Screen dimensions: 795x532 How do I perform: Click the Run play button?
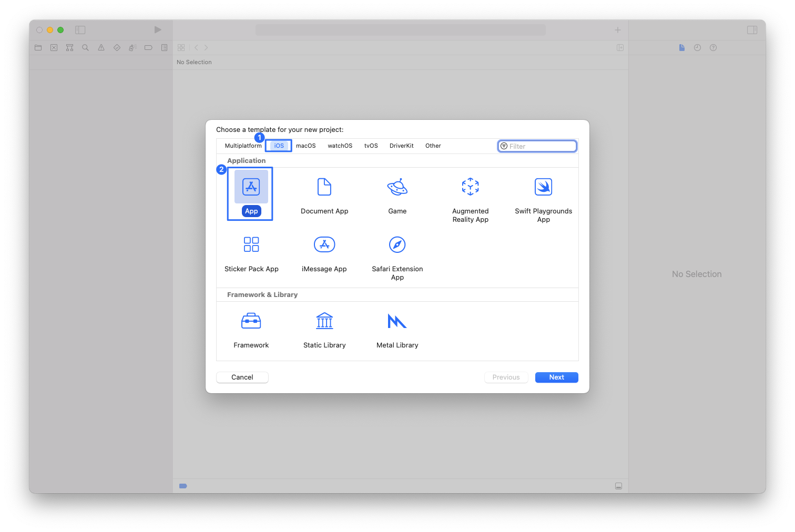(158, 29)
